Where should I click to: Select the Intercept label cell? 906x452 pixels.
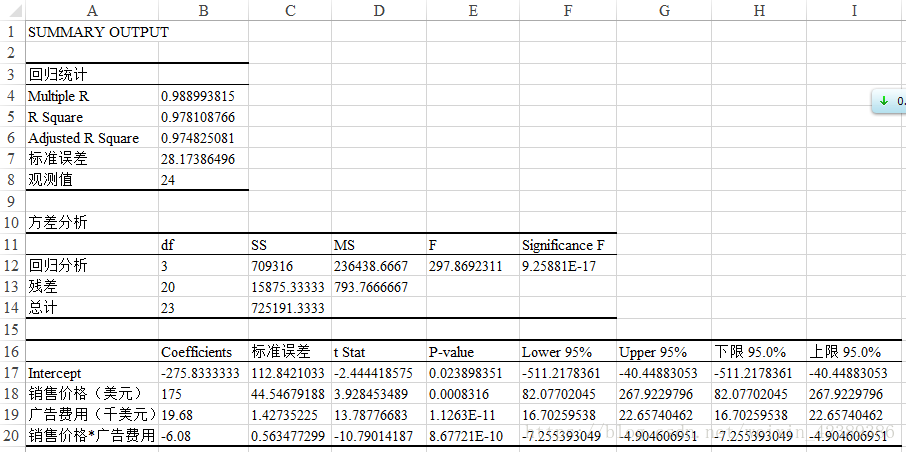(x=92, y=373)
